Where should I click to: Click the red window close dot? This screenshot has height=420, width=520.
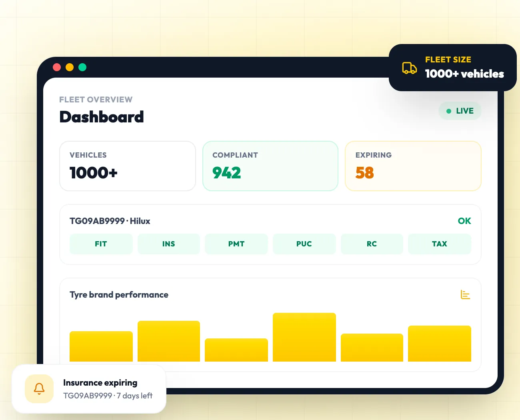pyautogui.click(x=57, y=67)
